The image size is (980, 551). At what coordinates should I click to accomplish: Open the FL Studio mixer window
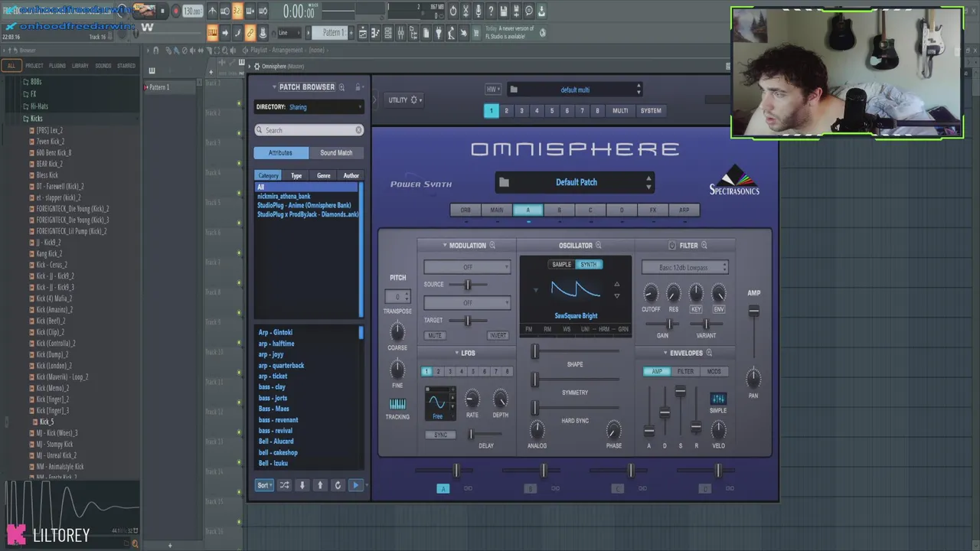400,33
